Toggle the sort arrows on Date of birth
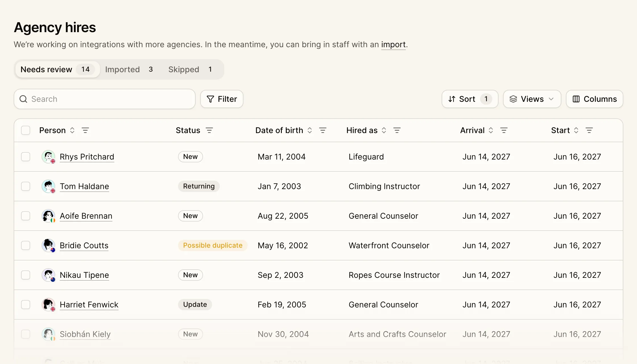This screenshot has height=364, width=637. pos(310,130)
